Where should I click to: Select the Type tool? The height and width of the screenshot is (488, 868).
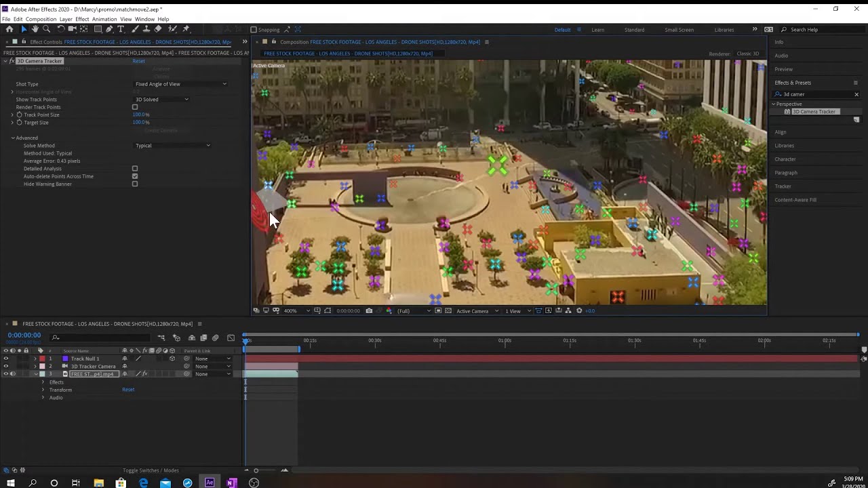coord(121,29)
